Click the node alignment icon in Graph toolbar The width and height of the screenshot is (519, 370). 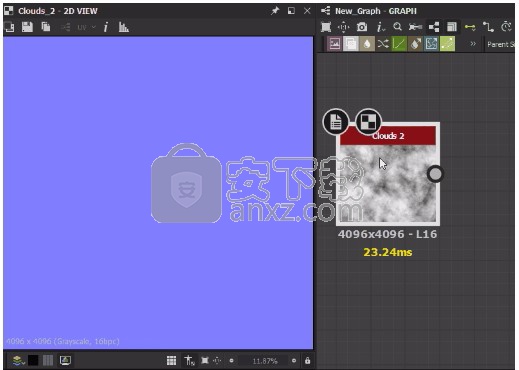pos(415,27)
